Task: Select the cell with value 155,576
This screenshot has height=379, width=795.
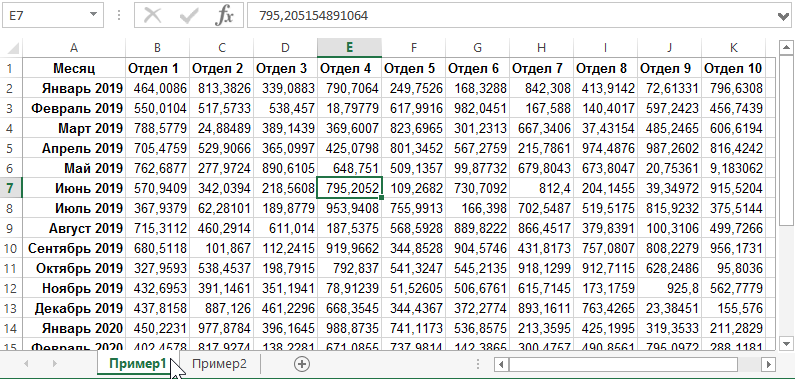Action: 733,309
